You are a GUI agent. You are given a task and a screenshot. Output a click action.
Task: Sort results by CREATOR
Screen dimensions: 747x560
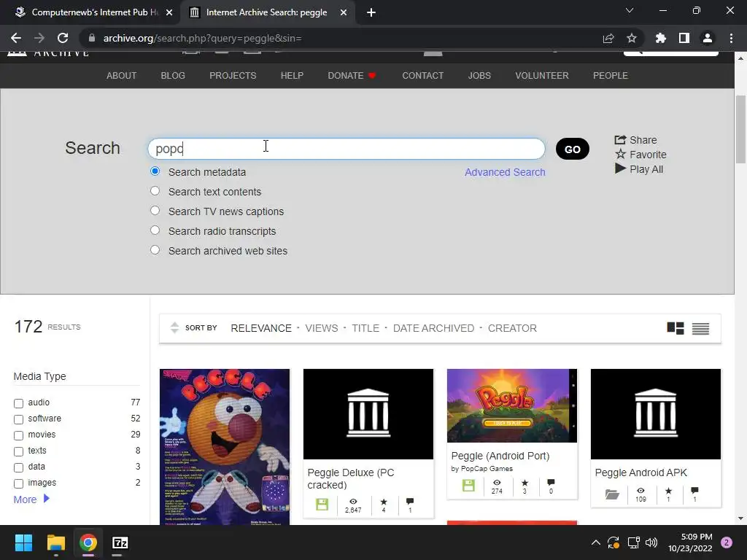512,328
